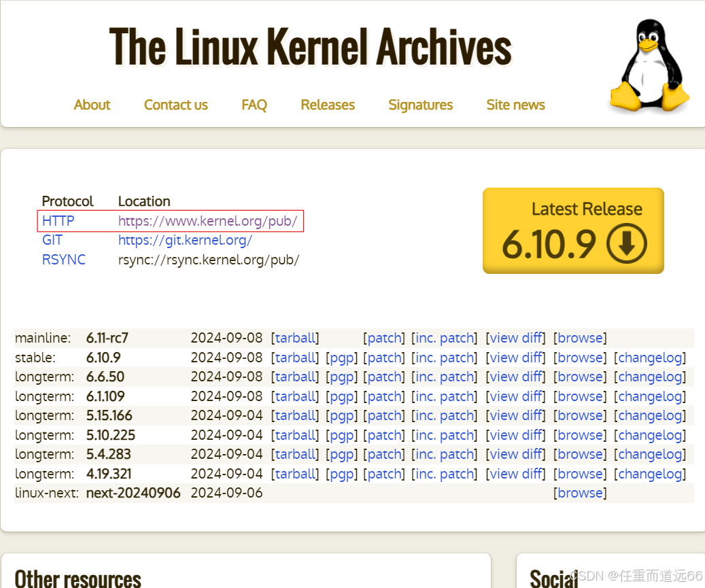705x588 pixels.
Task: Open pgp signature for longterm 5.10.225
Action: click(342, 435)
